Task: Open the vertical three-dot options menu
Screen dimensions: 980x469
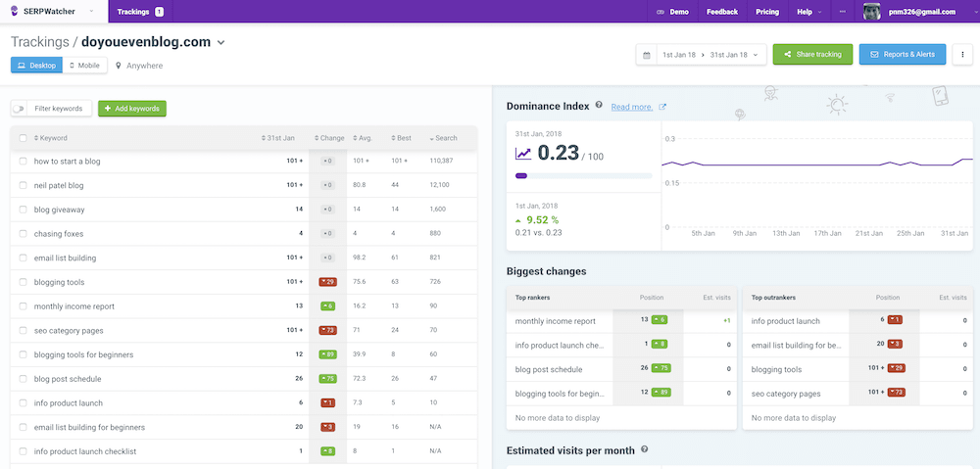Action: pyautogui.click(x=962, y=54)
